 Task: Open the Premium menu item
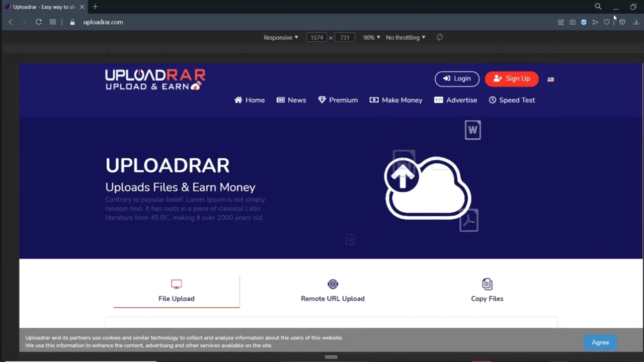338,100
